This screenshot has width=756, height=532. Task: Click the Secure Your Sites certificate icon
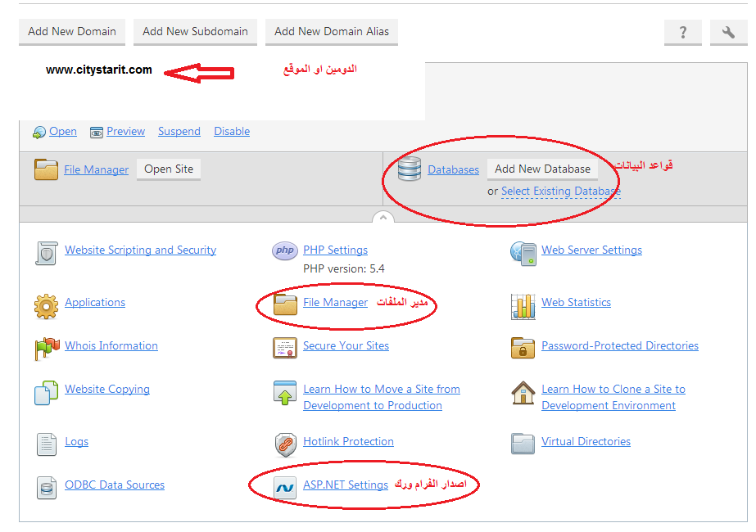(285, 348)
